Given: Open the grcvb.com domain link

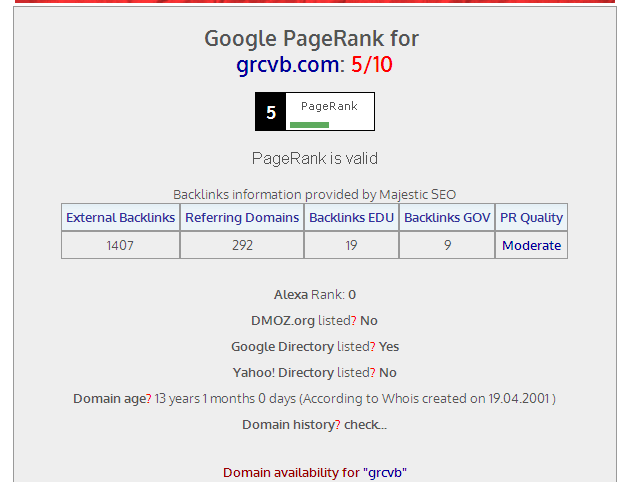Looking at the screenshot, I should click(288, 65).
